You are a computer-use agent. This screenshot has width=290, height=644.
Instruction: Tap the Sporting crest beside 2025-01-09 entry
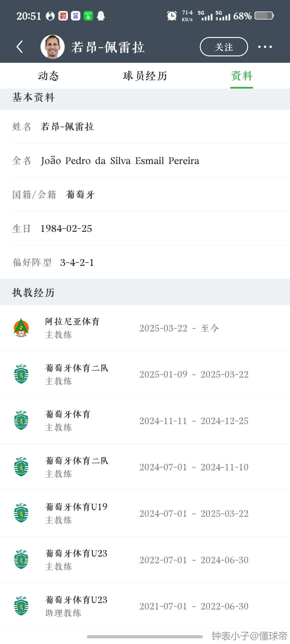pyautogui.click(x=21, y=374)
